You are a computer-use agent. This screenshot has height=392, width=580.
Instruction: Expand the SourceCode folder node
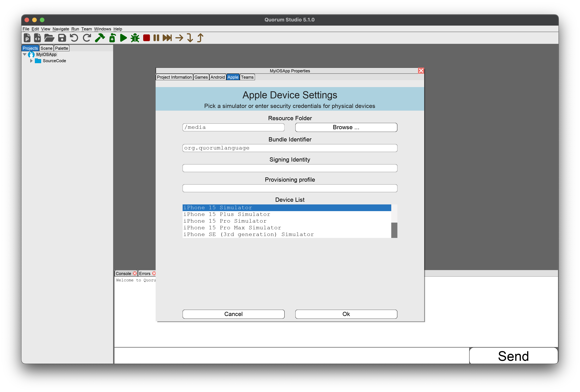[31, 61]
